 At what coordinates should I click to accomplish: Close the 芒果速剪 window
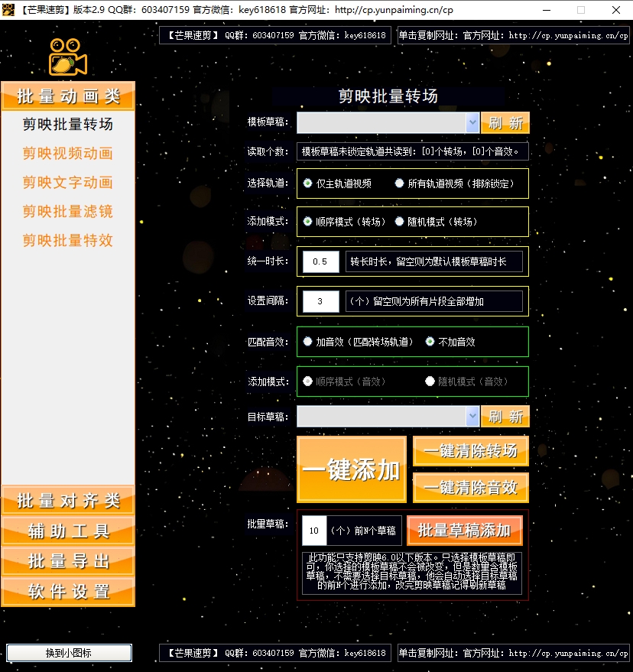616,10
